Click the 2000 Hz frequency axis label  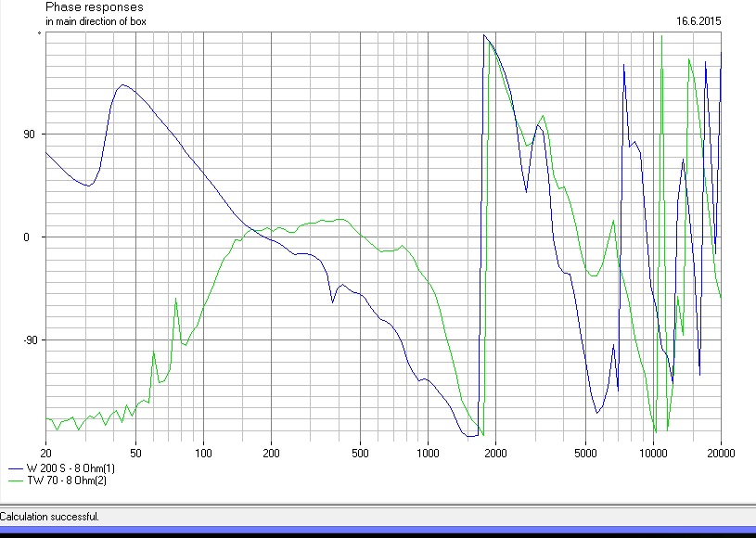tap(495, 454)
